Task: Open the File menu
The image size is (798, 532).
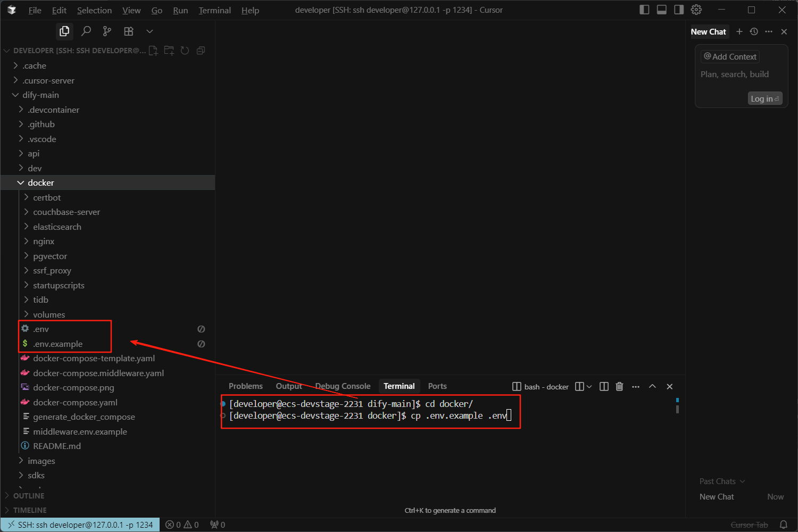Action: [35, 10]
